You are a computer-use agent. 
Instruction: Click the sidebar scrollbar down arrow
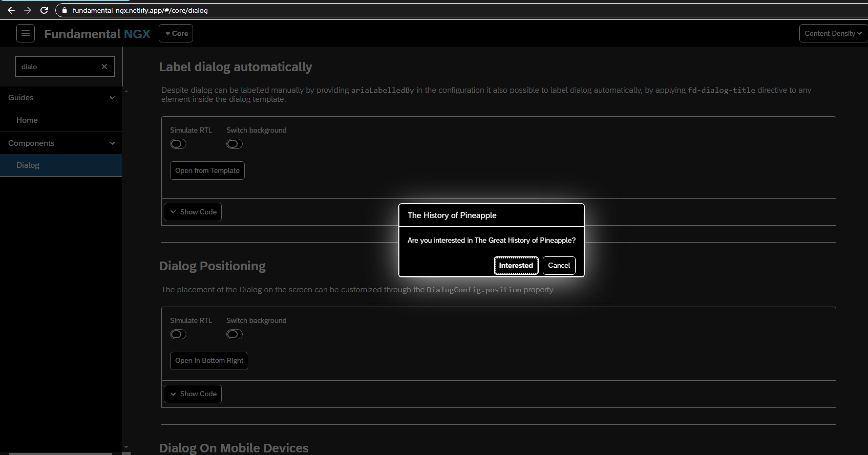[x=126, y=448]
